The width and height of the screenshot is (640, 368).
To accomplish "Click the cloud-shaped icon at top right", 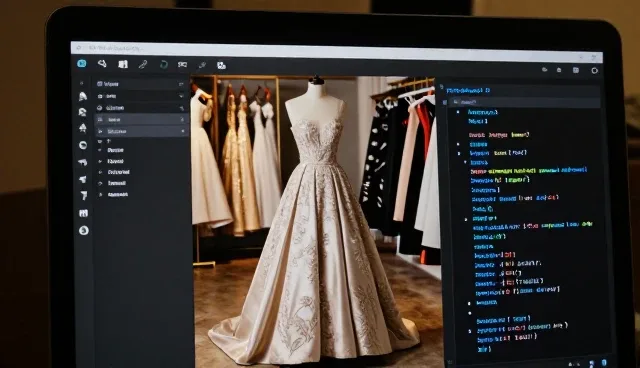I will point(544,70).
